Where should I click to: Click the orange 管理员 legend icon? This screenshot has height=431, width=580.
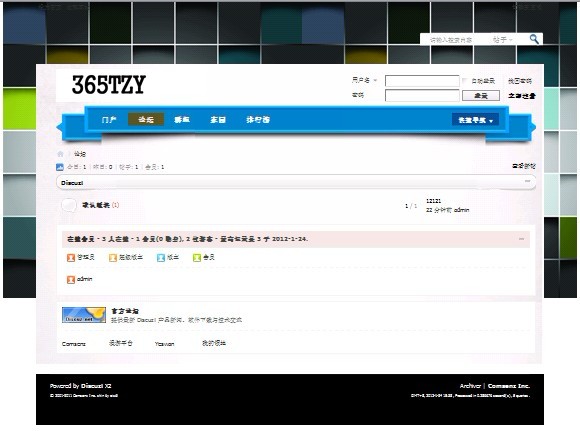pos(71,257)
